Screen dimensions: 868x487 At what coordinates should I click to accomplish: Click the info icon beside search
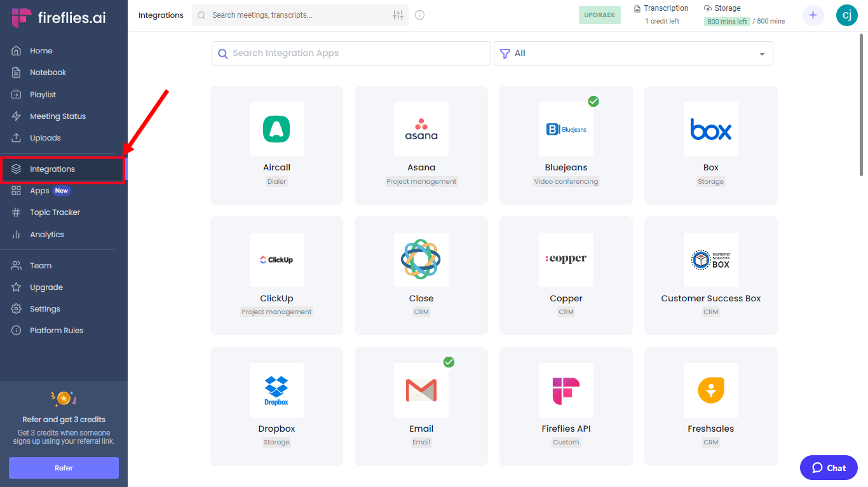click(419, 15)
